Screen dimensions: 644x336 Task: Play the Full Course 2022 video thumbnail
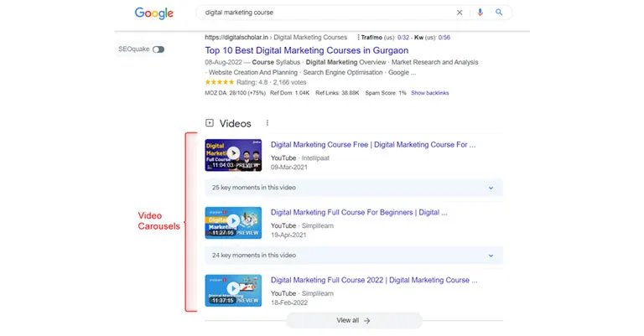233,291
